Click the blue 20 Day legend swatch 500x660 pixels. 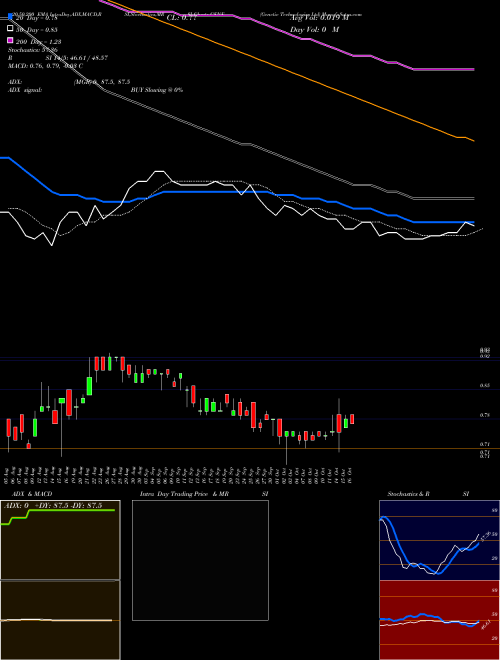click(11, 17)
